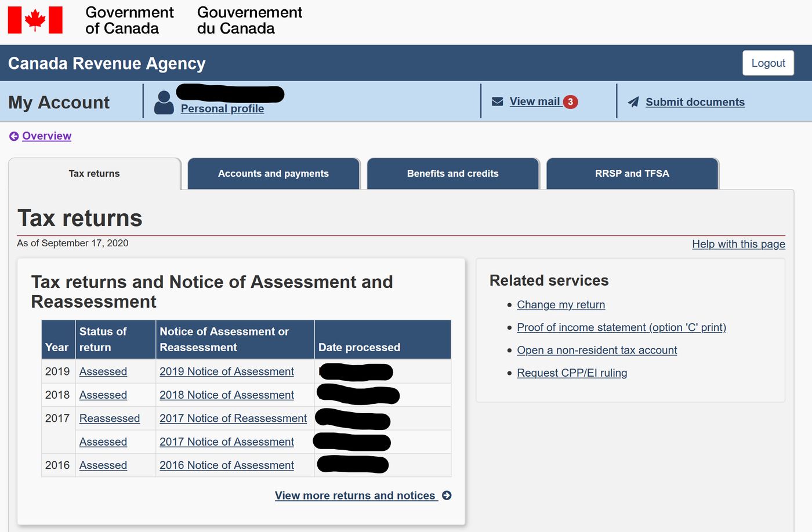Open the 2016 Assessed status link
812x532 pixels.
pyautogui.click(x=103, y=465)
